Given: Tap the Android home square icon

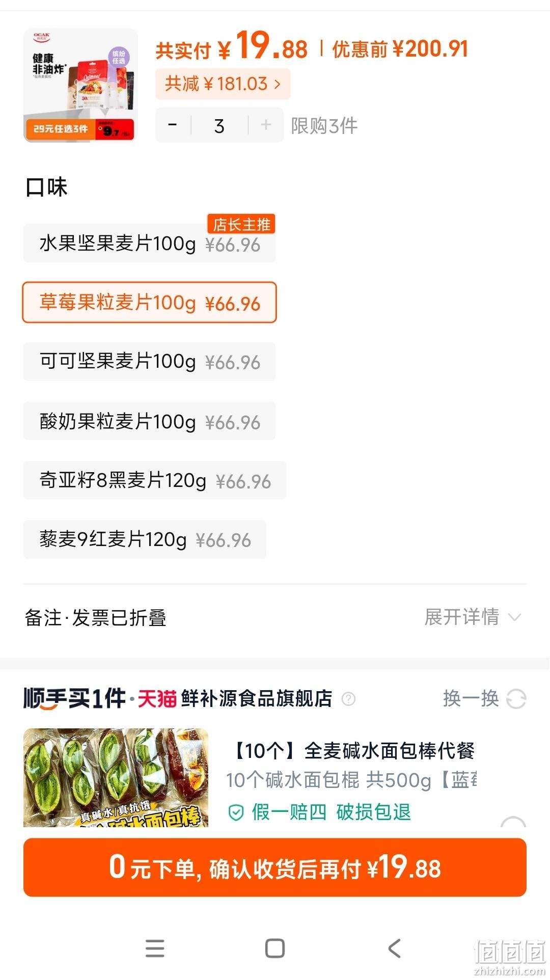Looking at the screenshot, I should [275, 948].
